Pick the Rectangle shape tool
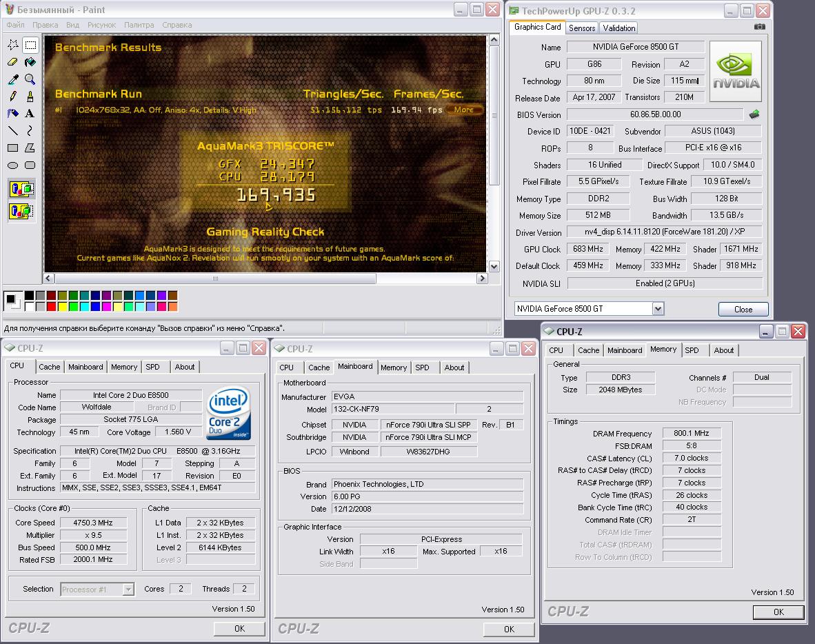 click(x=13, y=148)
